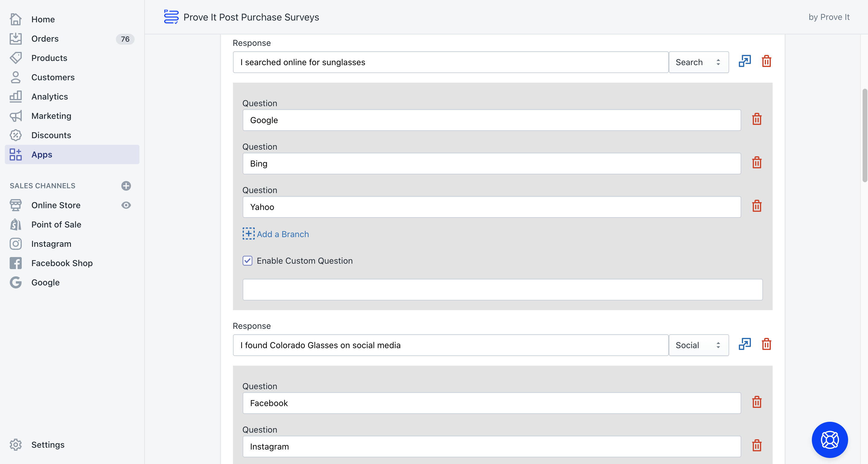Add a new sales channel
The height and width of the screenshot is (464, 868).
tap(126, 186)
